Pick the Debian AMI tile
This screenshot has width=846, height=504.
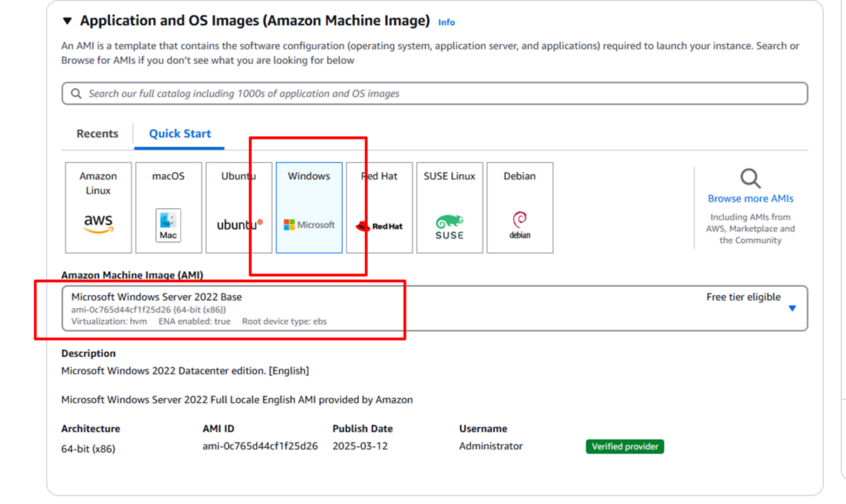point(520,207)
